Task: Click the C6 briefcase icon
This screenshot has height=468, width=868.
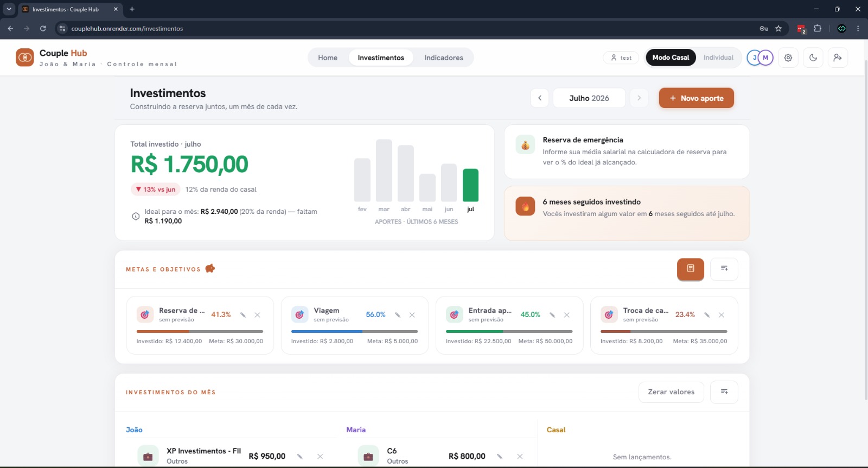Action: 368,456
